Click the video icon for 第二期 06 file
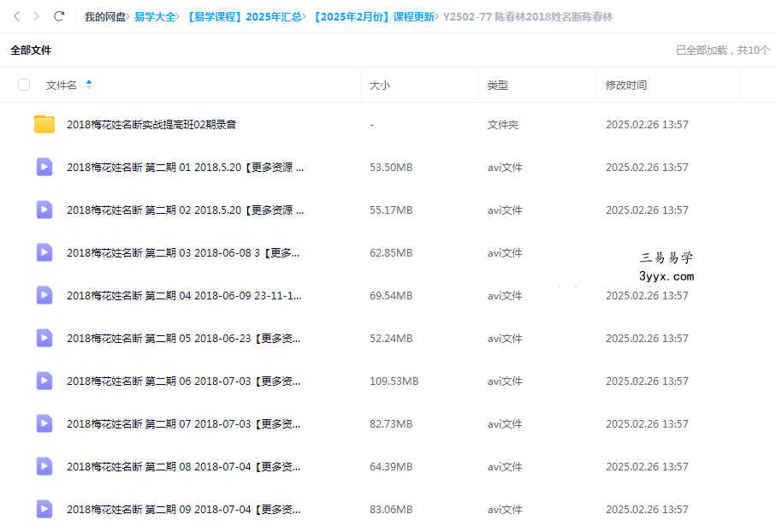776x532 pixels. [44, 381]
